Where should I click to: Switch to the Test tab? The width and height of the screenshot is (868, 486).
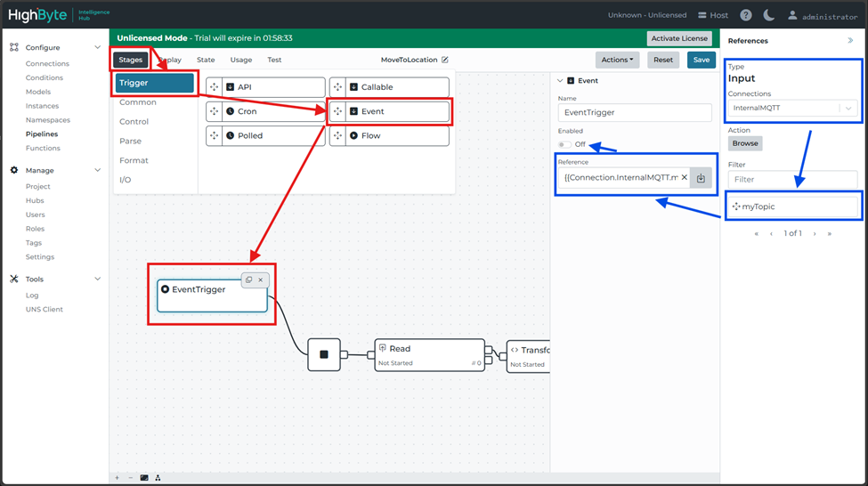[x=274, y=60]
